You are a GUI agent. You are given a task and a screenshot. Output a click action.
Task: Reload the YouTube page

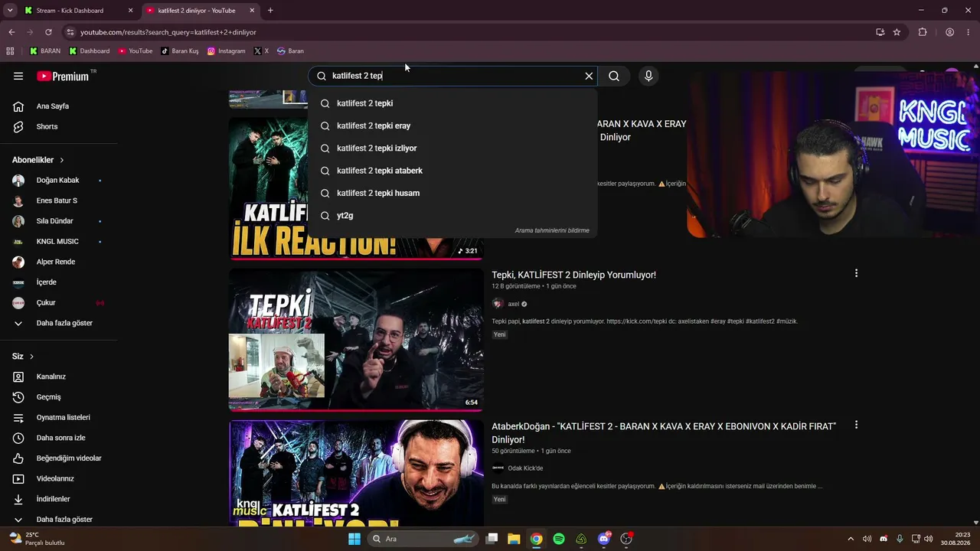pos(48,32)
